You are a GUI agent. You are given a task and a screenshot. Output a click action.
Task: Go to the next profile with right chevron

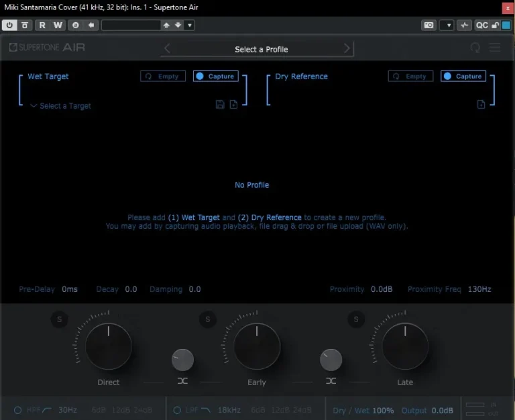(347, 48)
